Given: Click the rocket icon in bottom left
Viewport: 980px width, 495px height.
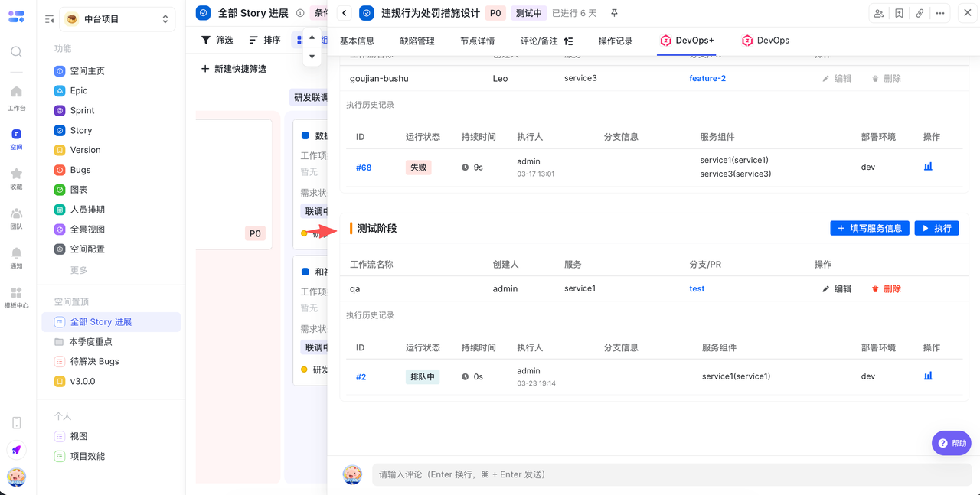Looking at the screenshot, I should click(x=16, y=450).
